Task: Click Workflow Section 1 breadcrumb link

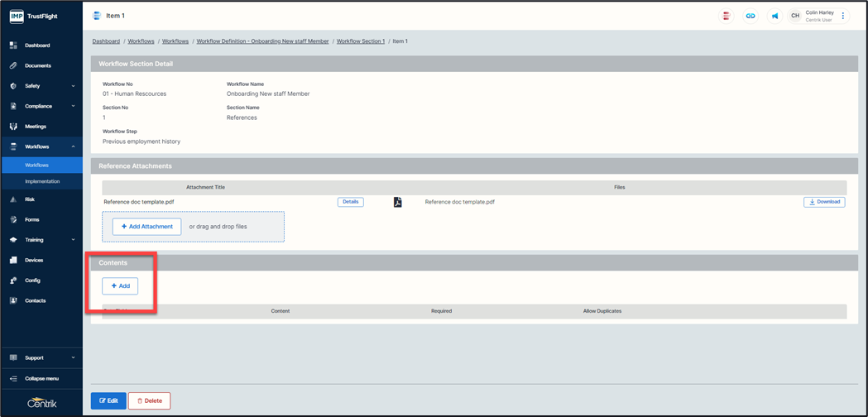Action: coord(360,41)
